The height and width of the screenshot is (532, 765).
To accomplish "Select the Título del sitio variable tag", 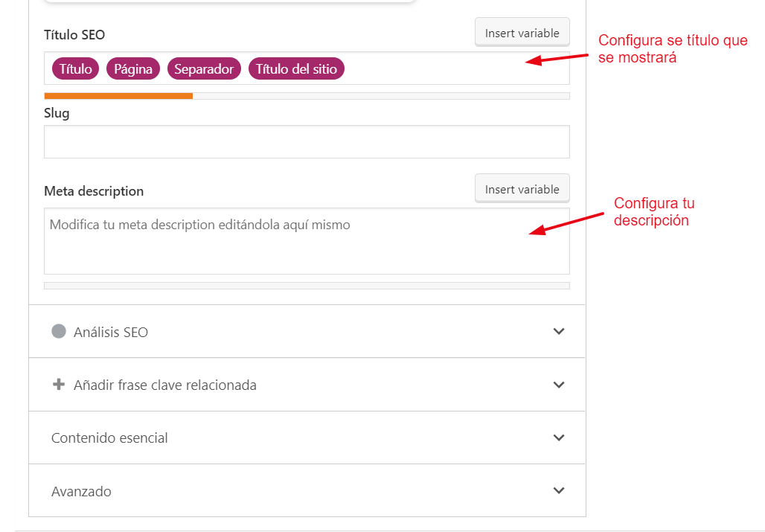I will 297,68.
